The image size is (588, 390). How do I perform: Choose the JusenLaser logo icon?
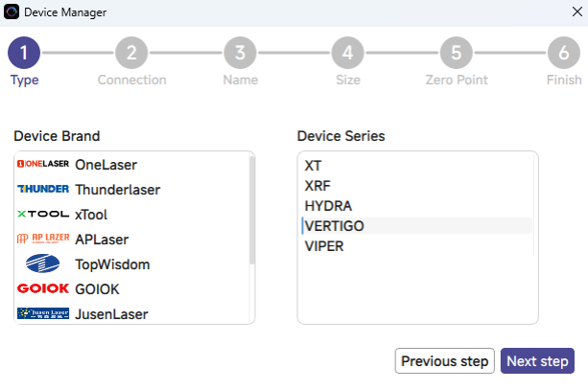click(x=43, y=313)
